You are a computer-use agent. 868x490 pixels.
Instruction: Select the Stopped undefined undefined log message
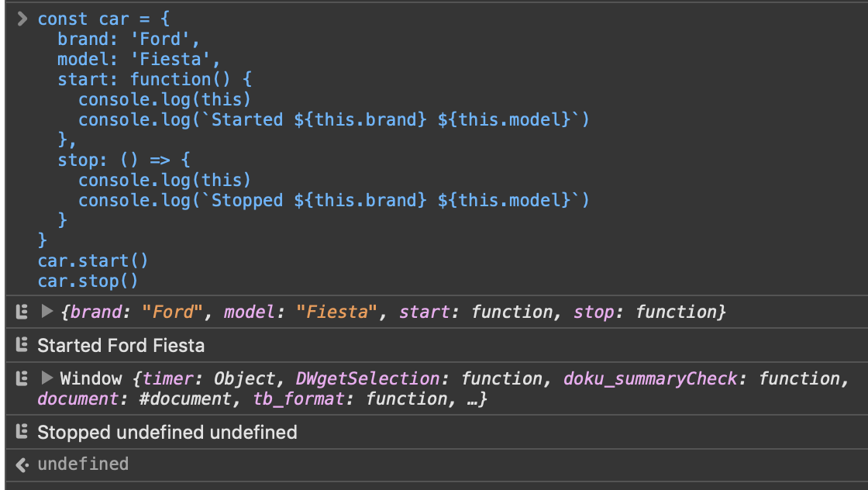click(x=167, y=432)
